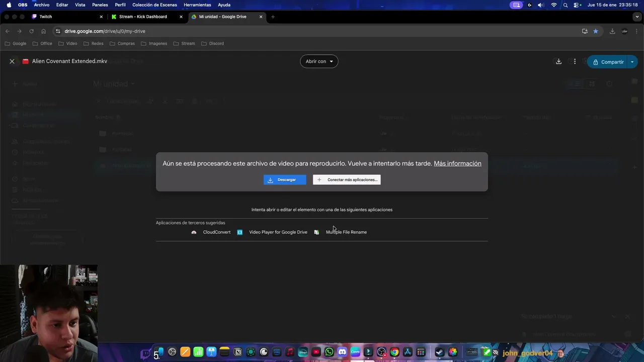Expand the arrow beside Compartir

pos(632,62)
